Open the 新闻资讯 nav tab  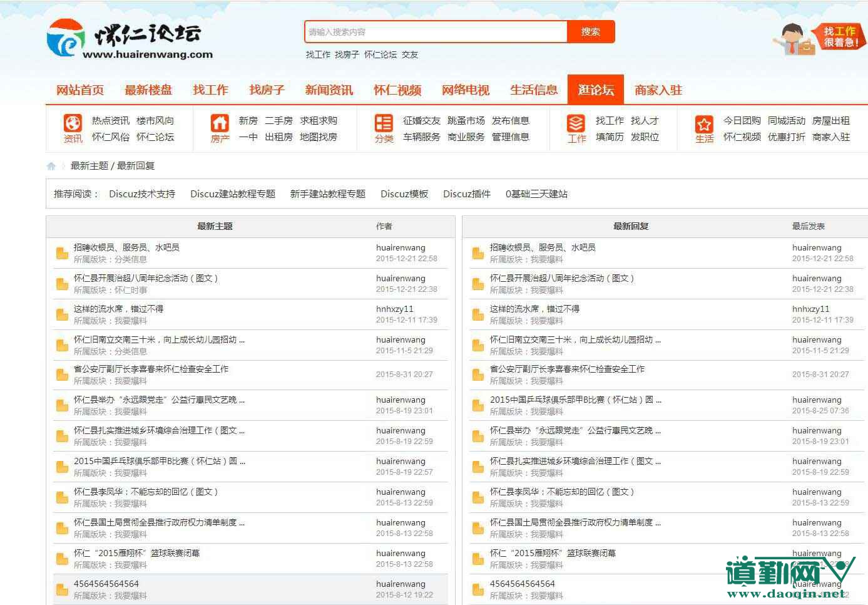click(x=329, y=90)
